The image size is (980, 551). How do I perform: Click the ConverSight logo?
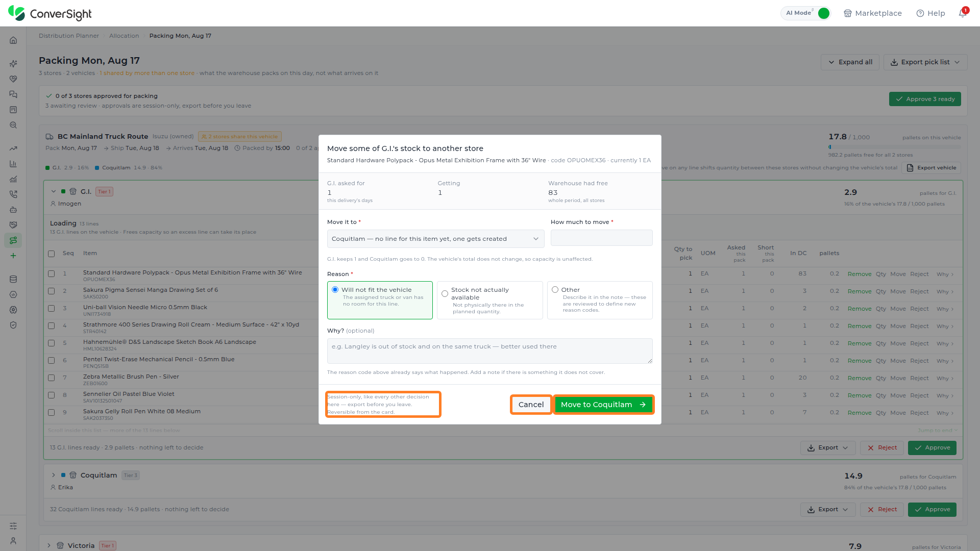pos(50,14)
